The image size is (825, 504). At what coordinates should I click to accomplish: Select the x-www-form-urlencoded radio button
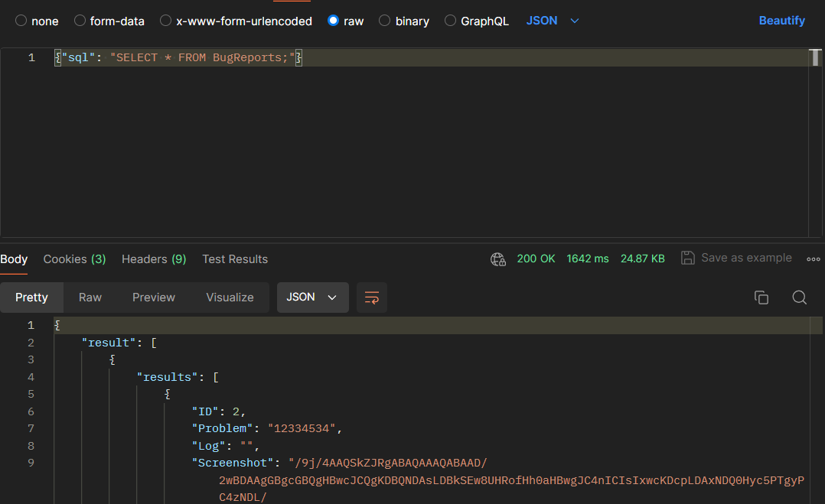(x=166, y=21)
